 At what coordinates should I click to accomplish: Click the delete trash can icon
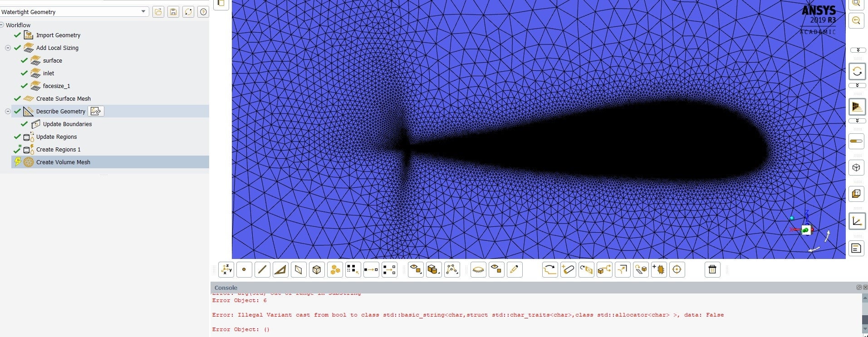712,270
